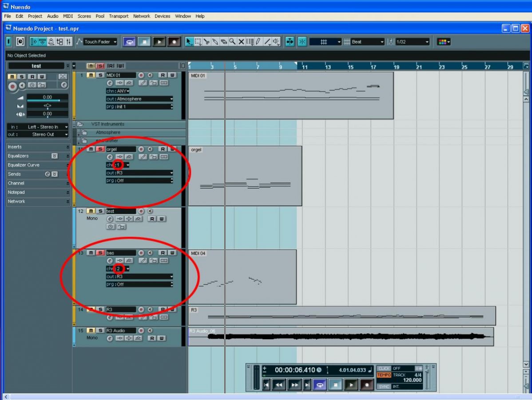Expand the Inserts inspector section
This screenshot has width=532, height=400.
pos(38,147)
